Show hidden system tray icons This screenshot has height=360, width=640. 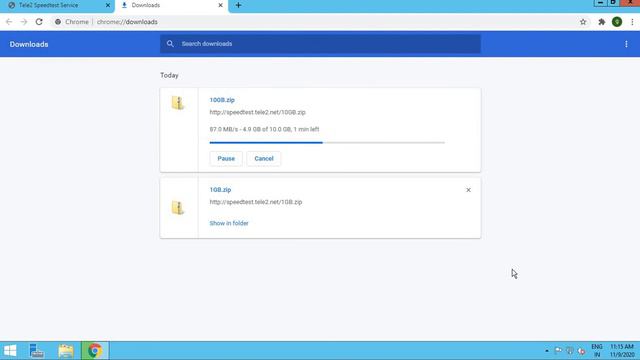(x=547, y=351)
